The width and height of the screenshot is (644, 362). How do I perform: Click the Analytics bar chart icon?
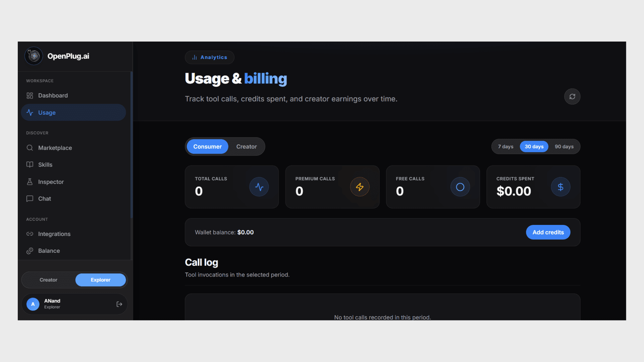point(195,57)
